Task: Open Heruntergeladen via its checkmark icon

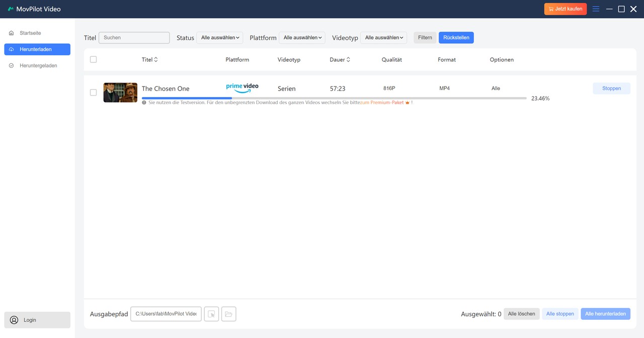Action: coord(11,65)
